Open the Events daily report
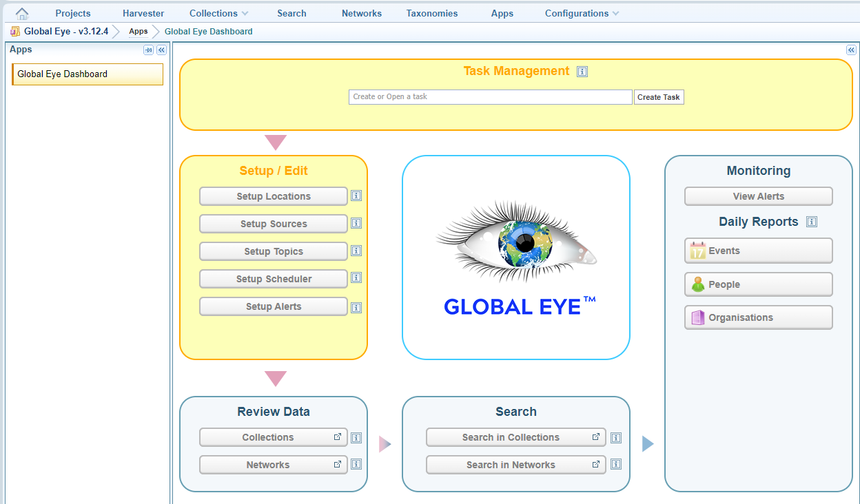Viewport: 860px width, 504px height. 758,251
